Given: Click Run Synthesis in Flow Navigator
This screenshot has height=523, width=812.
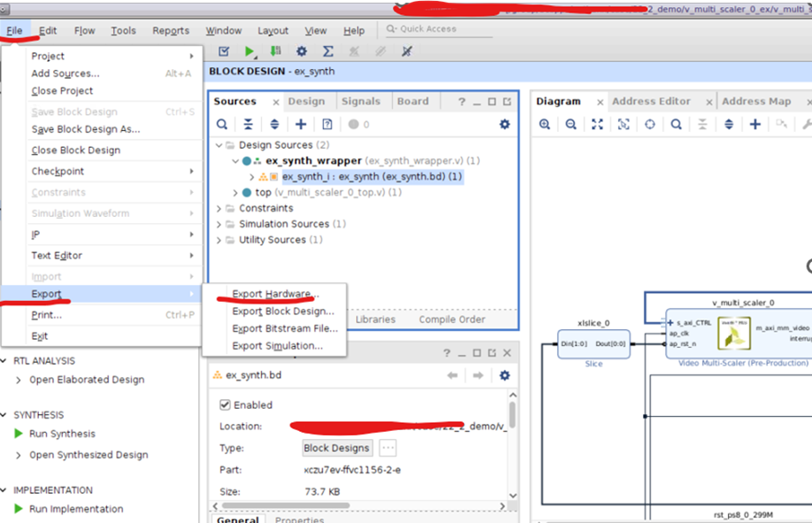Looking at the screenshot, I should coord(62,434).
